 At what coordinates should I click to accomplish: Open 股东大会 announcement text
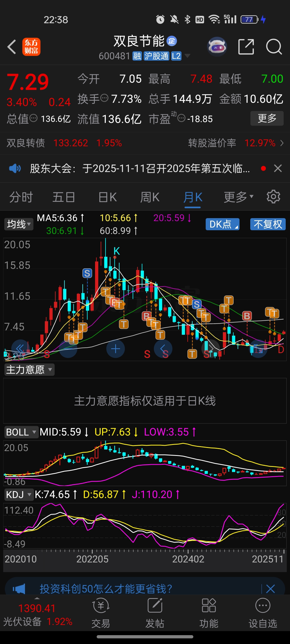[x=140, y=169]
